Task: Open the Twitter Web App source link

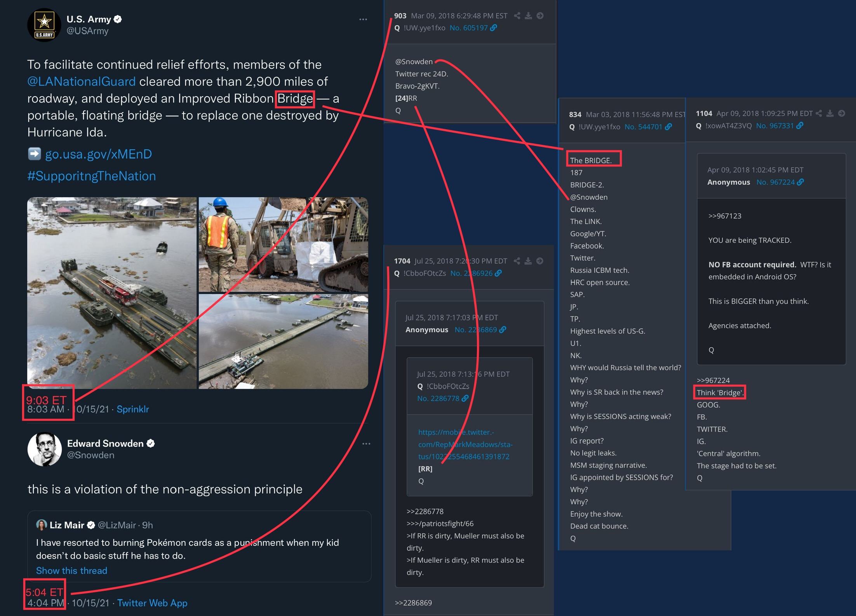Action: point(152,603)
